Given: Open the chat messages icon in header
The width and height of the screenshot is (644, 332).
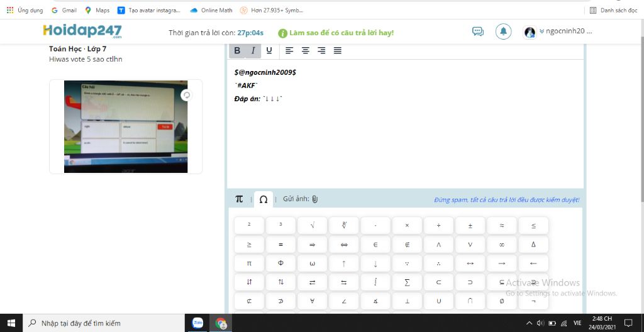Looking at the screenshot, I should (x=478, y=31).
